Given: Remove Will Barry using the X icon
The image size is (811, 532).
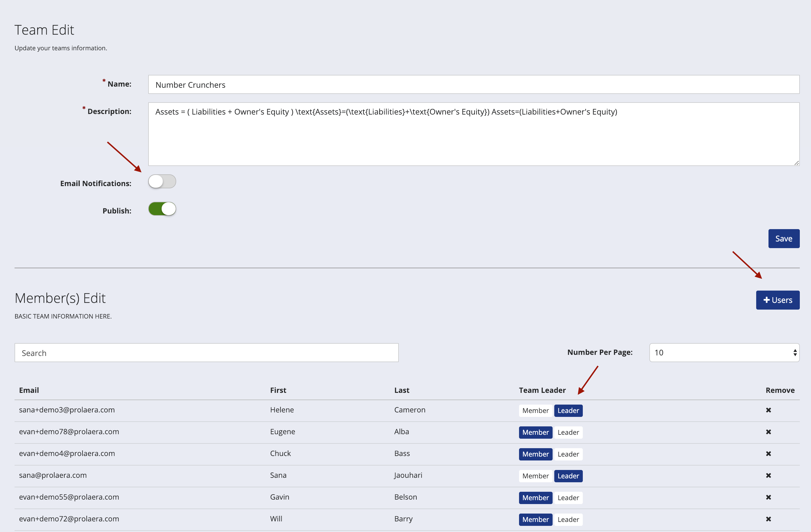Looking at the screenshot, I should [x=768, y=519].
